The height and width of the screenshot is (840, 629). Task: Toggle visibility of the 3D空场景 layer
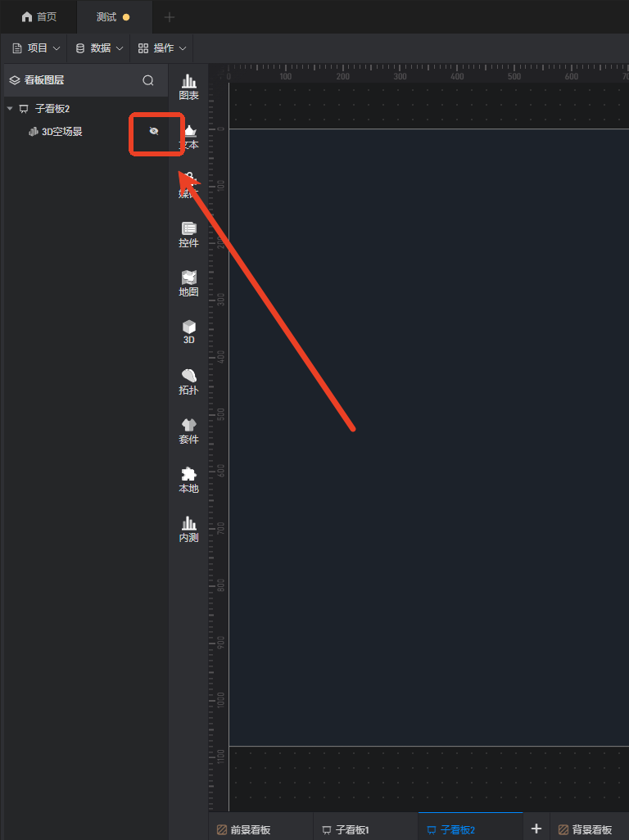click(154, 131)
